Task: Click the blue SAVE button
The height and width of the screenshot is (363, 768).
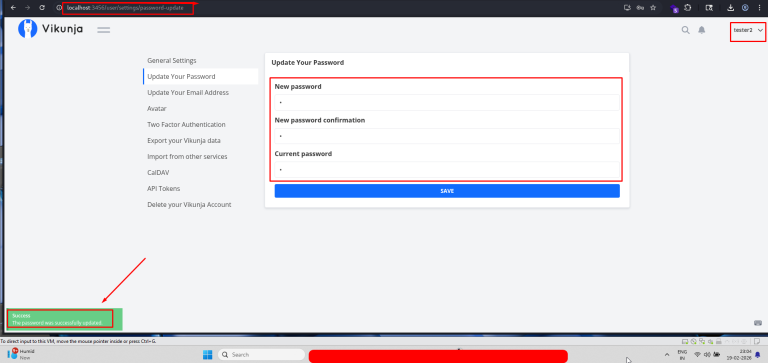Action: click(x=447, y=191)
